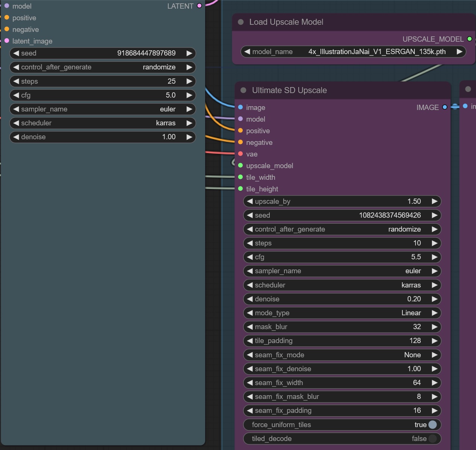The height and width of the screenshot is (450, 476).
Task: Cycle seam_fix_mode backward with its left arrow
Action: coord(250,355)
